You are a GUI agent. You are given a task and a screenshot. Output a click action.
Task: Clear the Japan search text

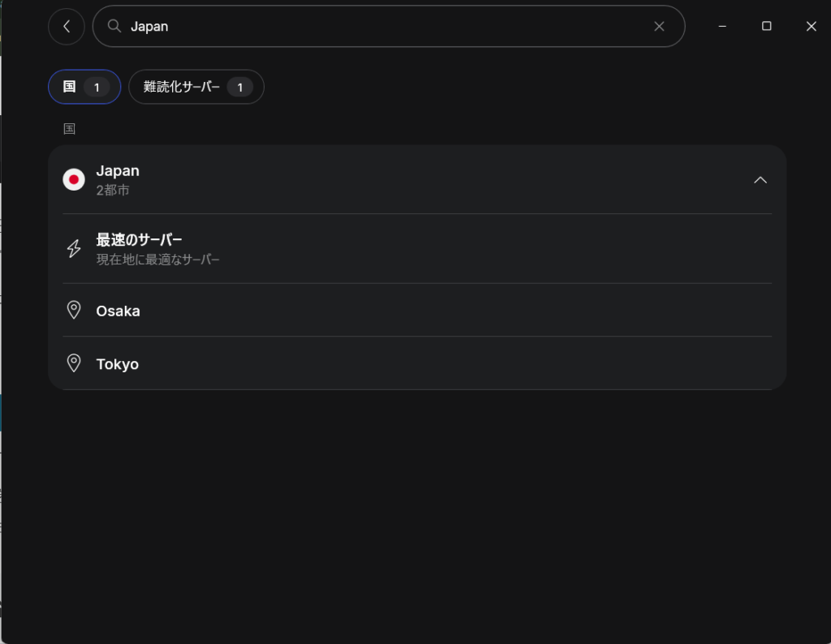click(659, 27)
